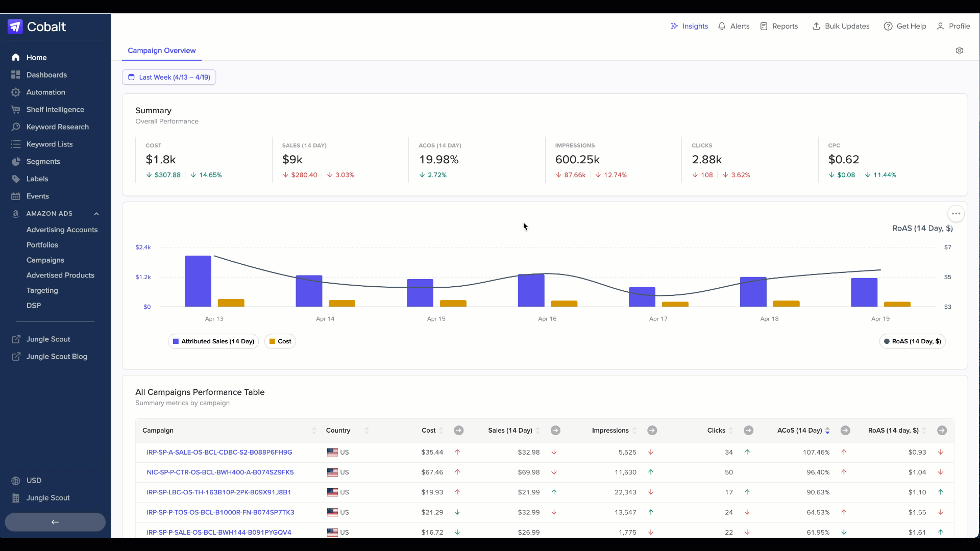
Task: Open Insights sparkle icon in top bar
Action: [x=674, y=26]
